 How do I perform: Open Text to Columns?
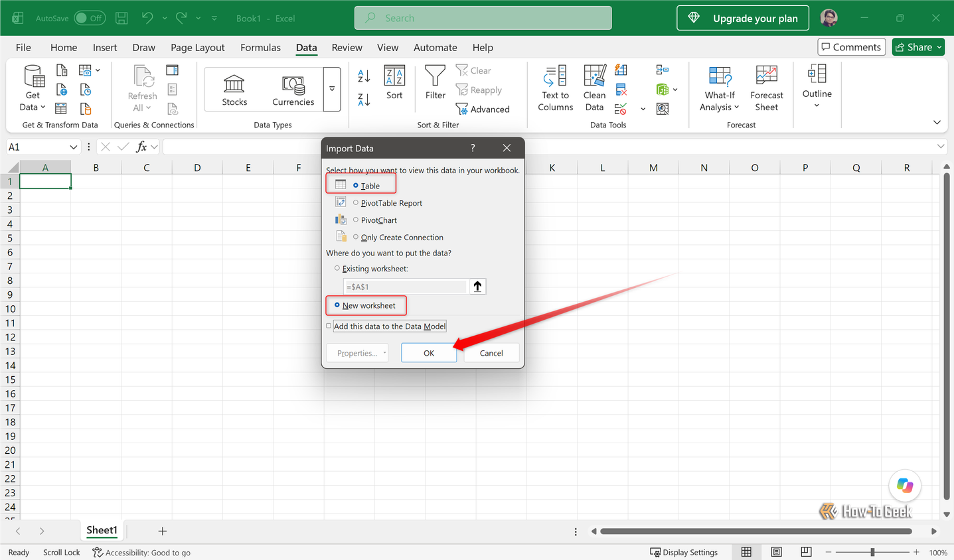pos(556,88)
